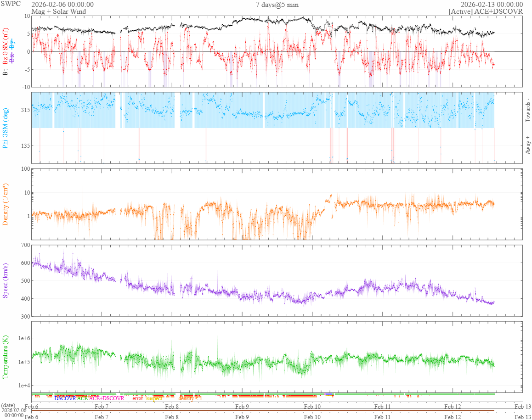Click the SWPC label in the corner

click(x=11, y=4)
